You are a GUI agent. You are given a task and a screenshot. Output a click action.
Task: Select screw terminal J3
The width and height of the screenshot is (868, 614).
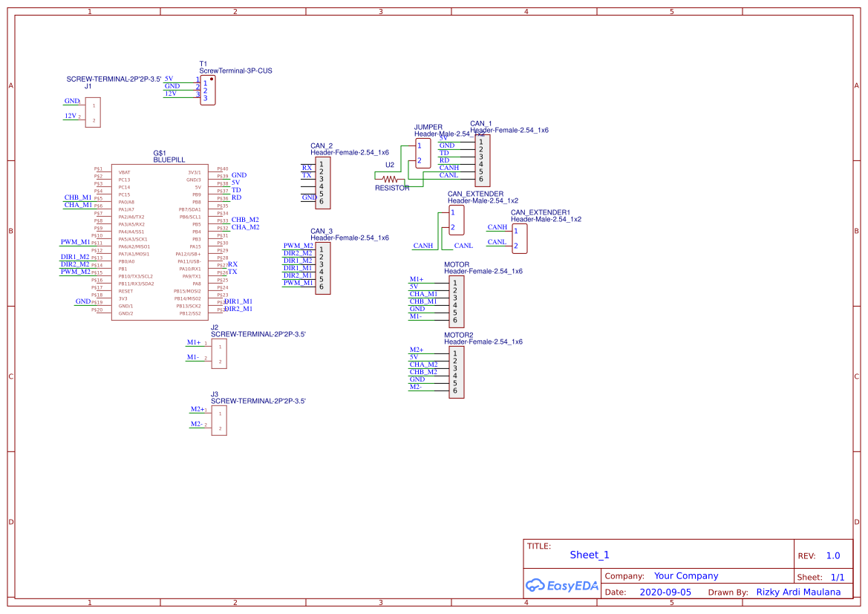tap(218, 419)
